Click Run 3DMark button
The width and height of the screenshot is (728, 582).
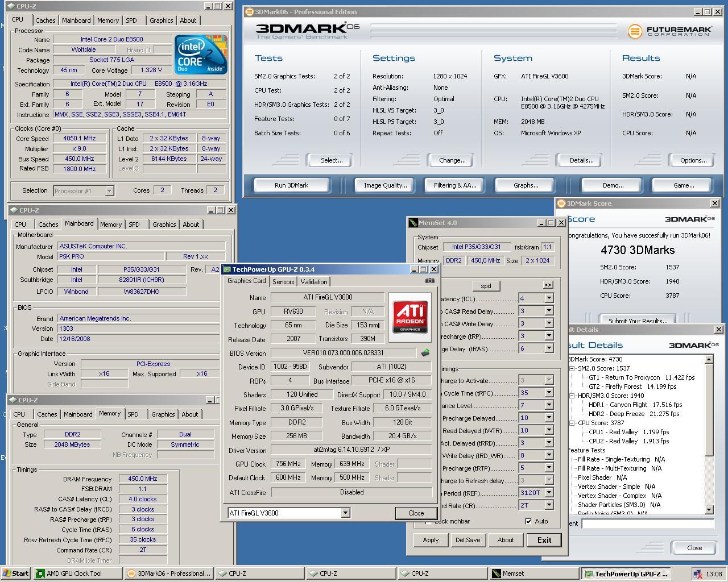tap(291, 185)
